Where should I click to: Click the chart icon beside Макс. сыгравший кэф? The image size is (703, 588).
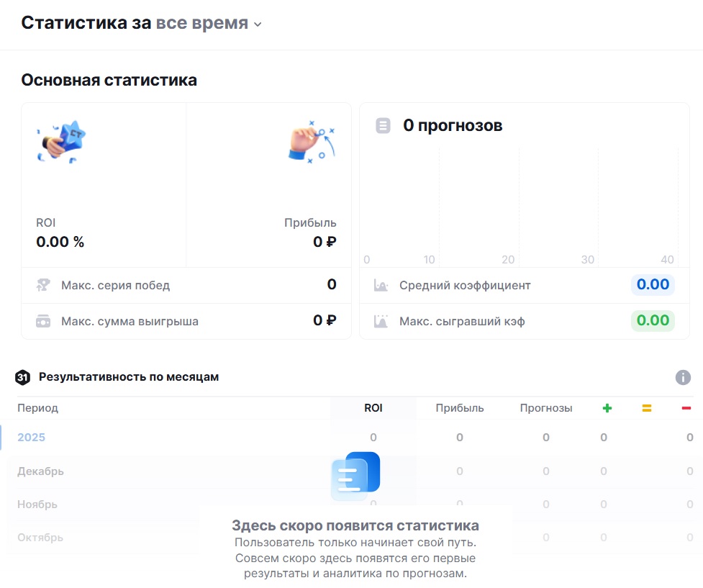pos(380,321)
